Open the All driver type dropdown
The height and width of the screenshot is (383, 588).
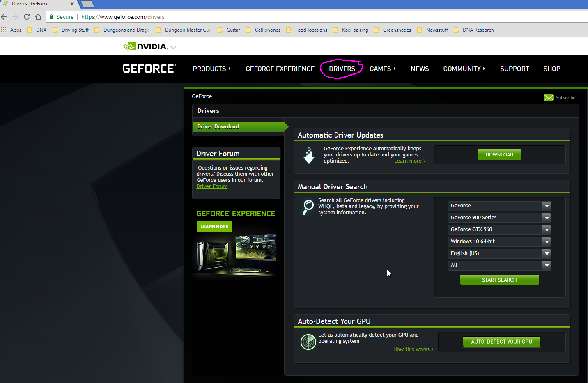[x=499, y=265]
